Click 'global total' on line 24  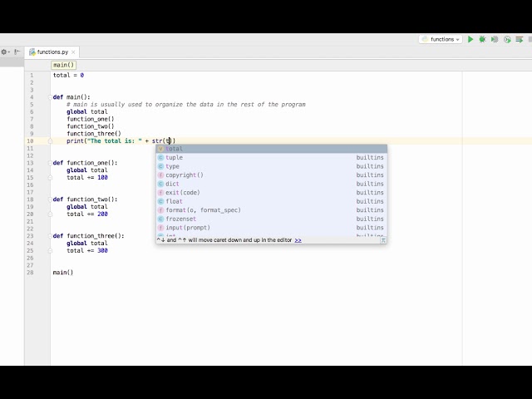pyautogui.click(x=86, y=244)
